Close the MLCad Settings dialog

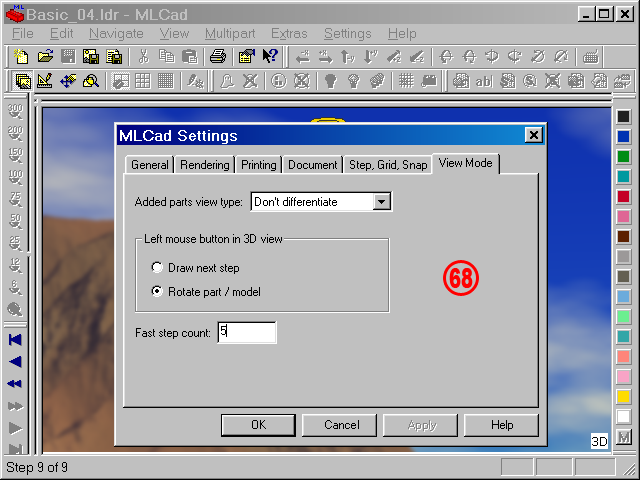coord(533,135)
